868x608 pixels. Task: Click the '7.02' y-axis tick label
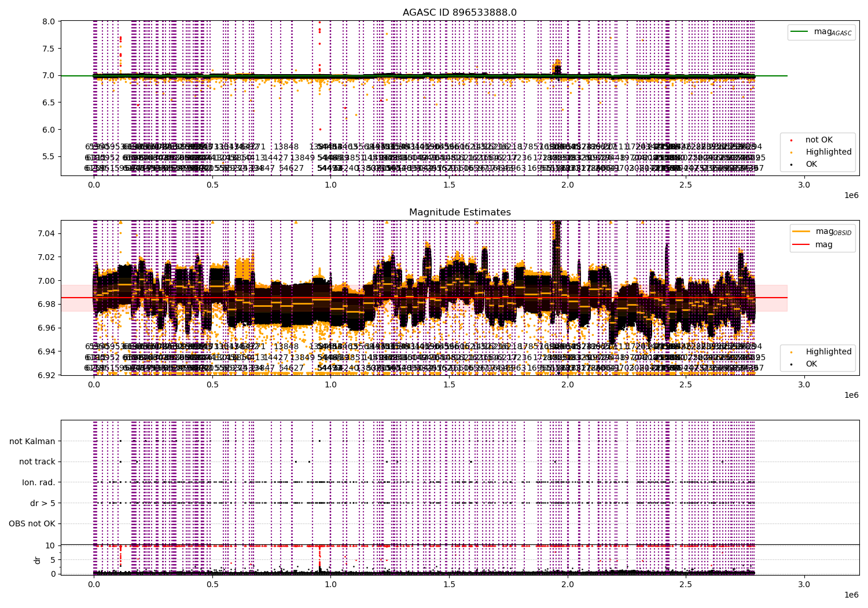47,257
